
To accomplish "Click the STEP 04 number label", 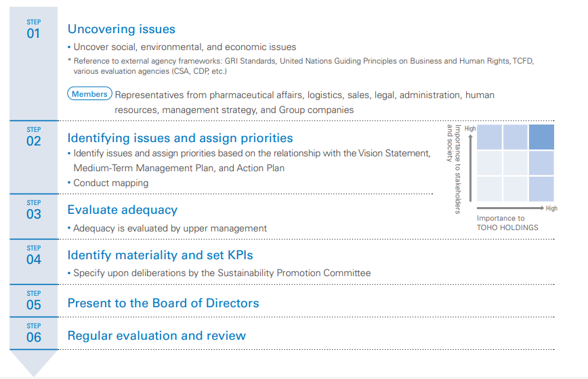I will click(x=33, y=259).
